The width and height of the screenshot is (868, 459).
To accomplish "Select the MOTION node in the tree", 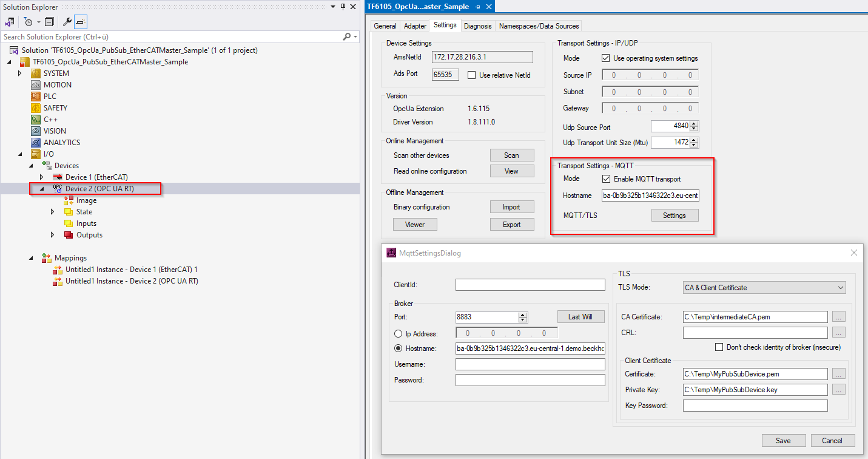I will (57, 85).
